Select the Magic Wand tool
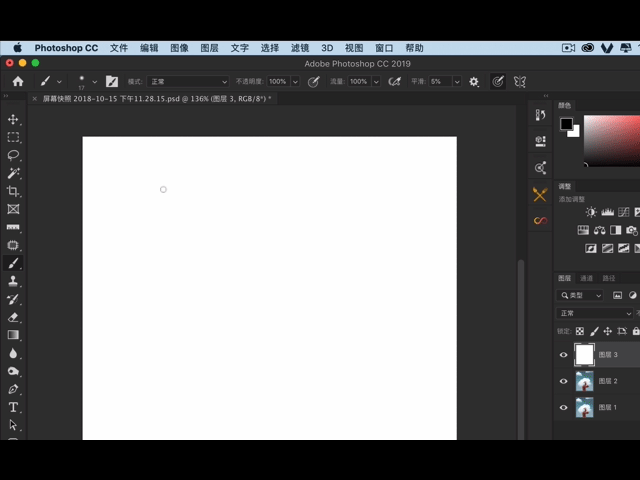Screen dimensions: 640x480 [x=13, y=173]
